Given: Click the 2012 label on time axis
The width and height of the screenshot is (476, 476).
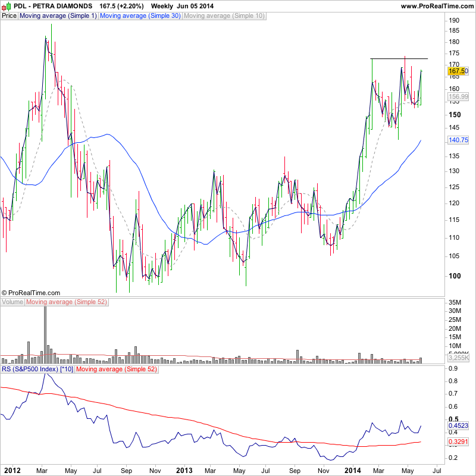Looking at the screenshot, I should coord(12,471).
